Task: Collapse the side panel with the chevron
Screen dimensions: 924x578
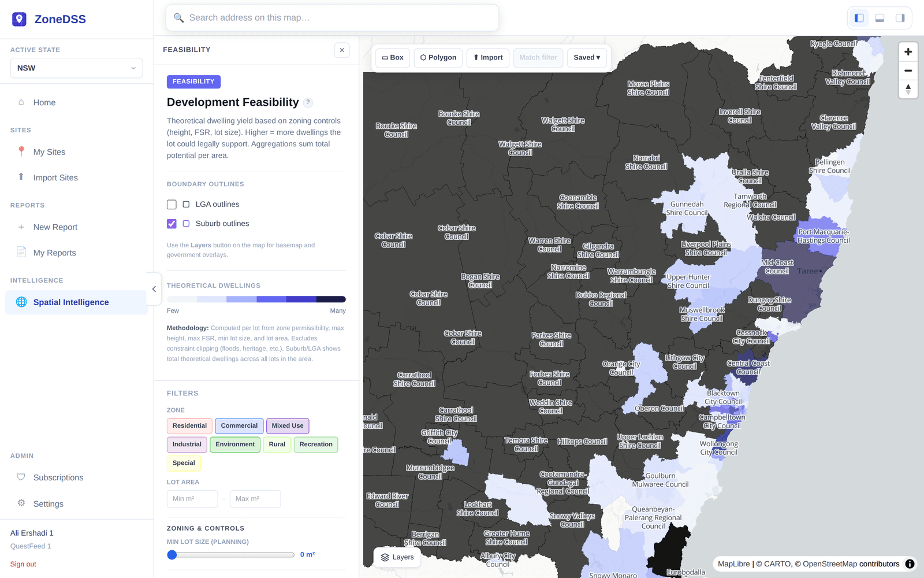Action: click(154, 289)
